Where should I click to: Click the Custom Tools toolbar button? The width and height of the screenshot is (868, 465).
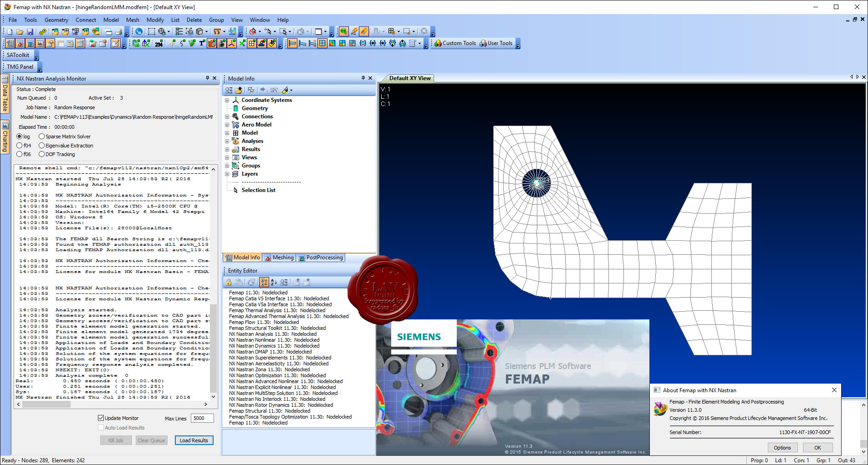(454, 43)
